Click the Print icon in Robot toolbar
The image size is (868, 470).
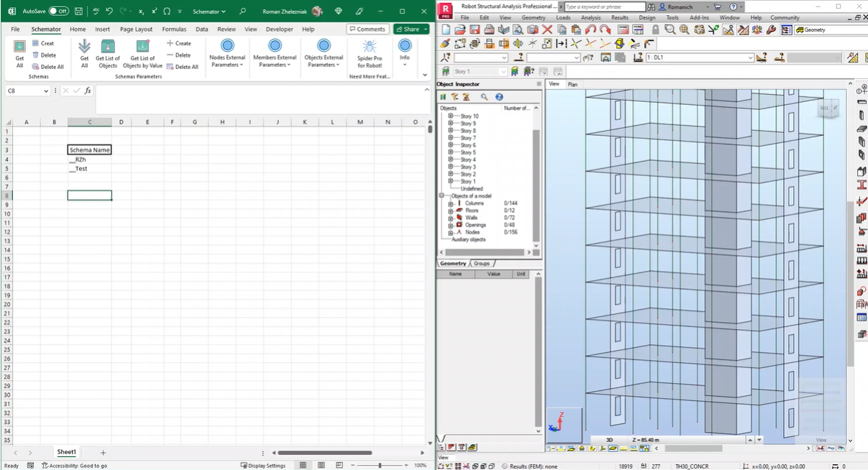pos(489,29)
